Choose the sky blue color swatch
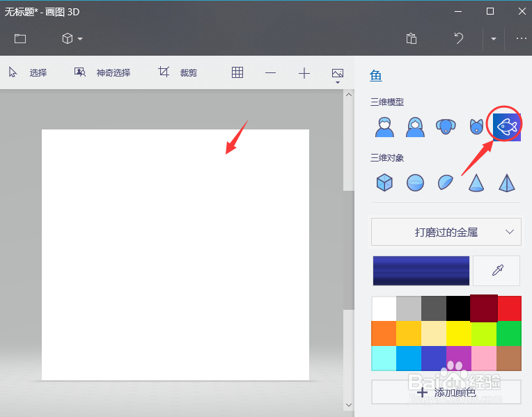Viewport: 532px width, 417px height. pyautogui.click(x=409, y=359)
